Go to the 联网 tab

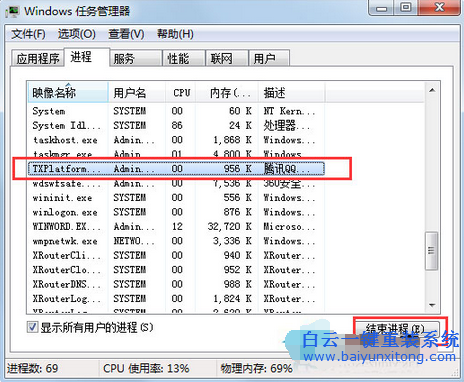click(x=227, y=58)
